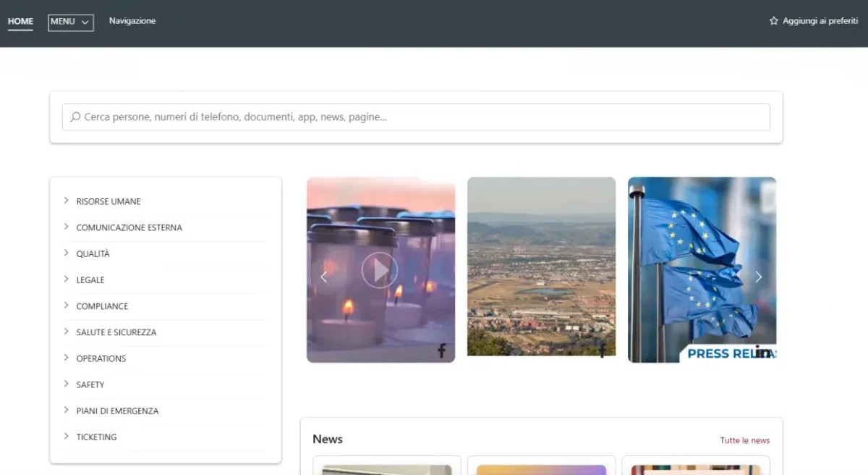Expand the QUALITÀ chevron

coord(66,253)
